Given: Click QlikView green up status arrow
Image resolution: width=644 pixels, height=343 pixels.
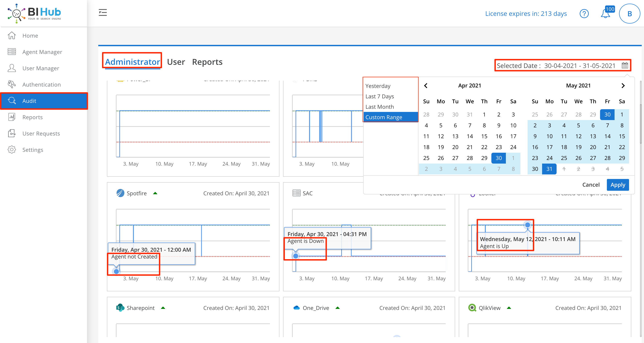Looking at the screenshot, I should tap(509, 308).
